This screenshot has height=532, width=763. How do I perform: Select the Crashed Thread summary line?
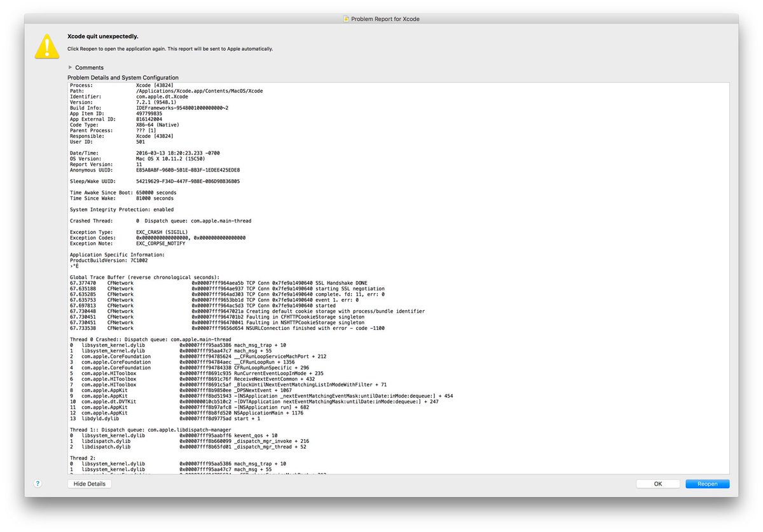coord(159,221)
